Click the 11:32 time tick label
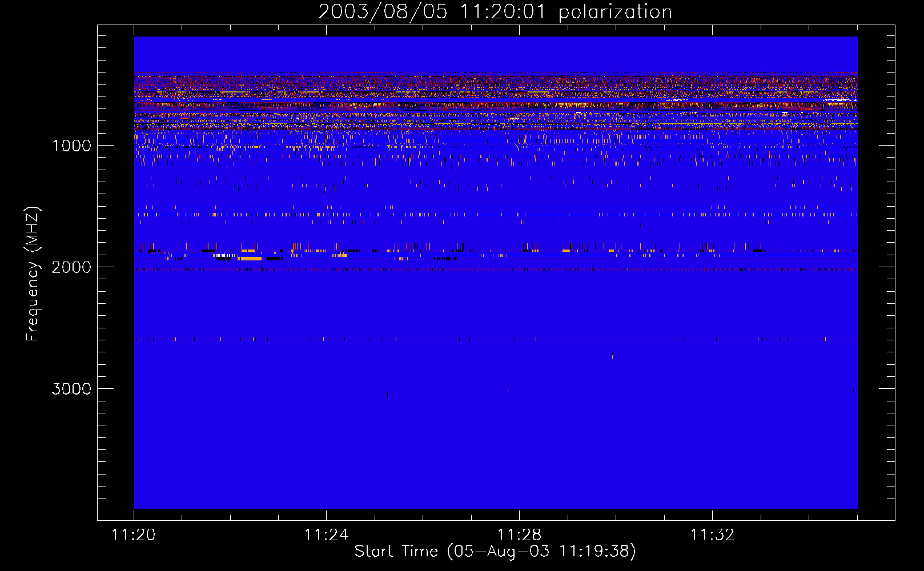The height and width of the screenshot is (571, 924). click(712, 535)
